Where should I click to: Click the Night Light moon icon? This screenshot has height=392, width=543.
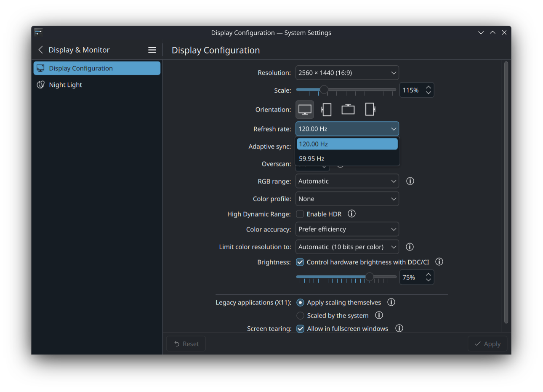(x=41, y=85)
